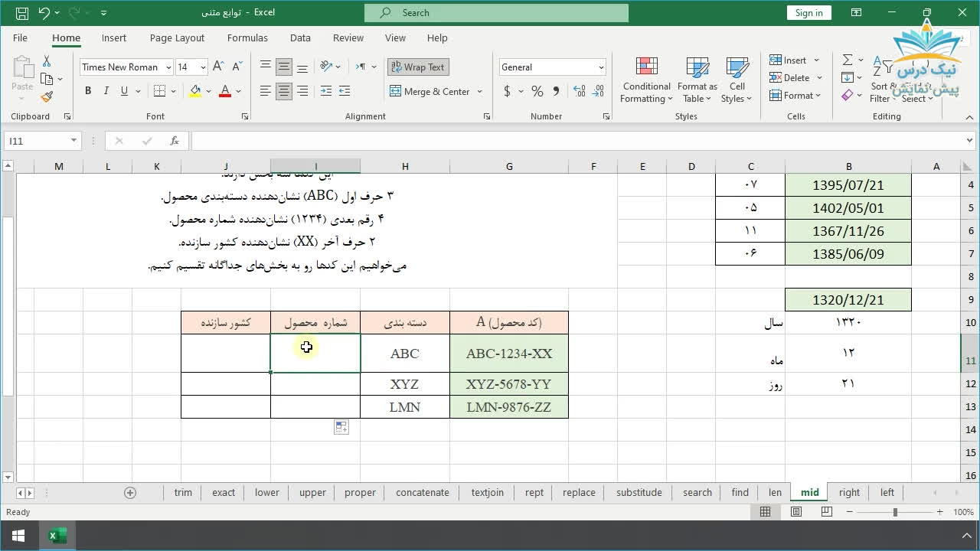Delete cells with the Delete button
980x551 pixels.
789,78
